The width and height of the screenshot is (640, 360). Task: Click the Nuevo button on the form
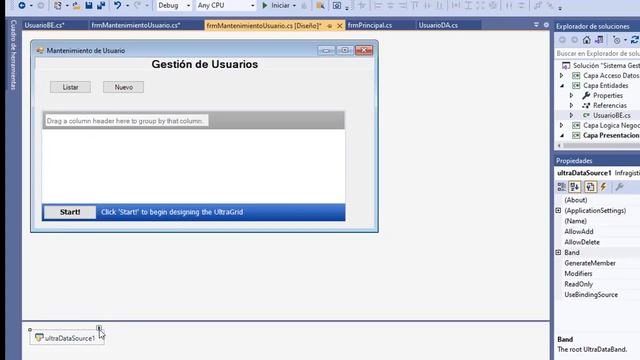(123, 87)
